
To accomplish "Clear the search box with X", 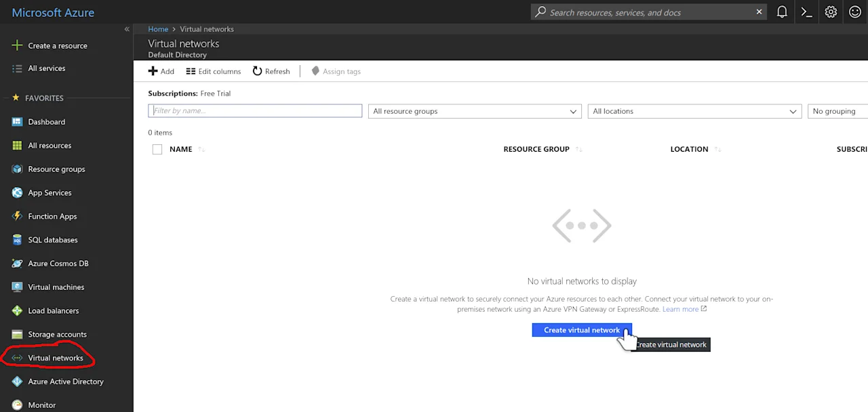I will pyautogui.click(x=759, y=12).
